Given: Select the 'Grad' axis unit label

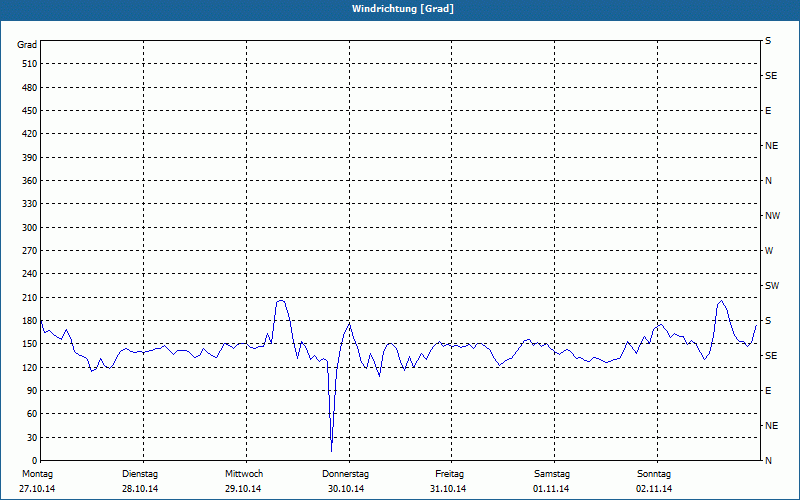Looking at the screenshot, I should (27, 45).
